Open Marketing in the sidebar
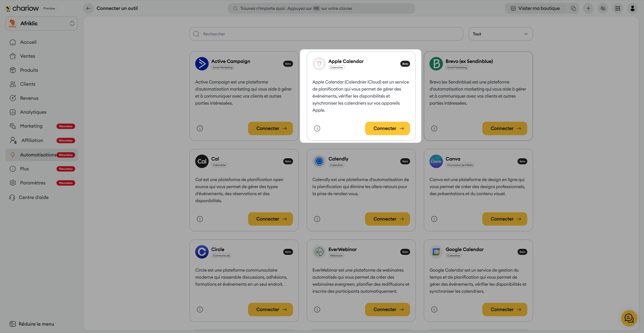 [x=31, y=126]
